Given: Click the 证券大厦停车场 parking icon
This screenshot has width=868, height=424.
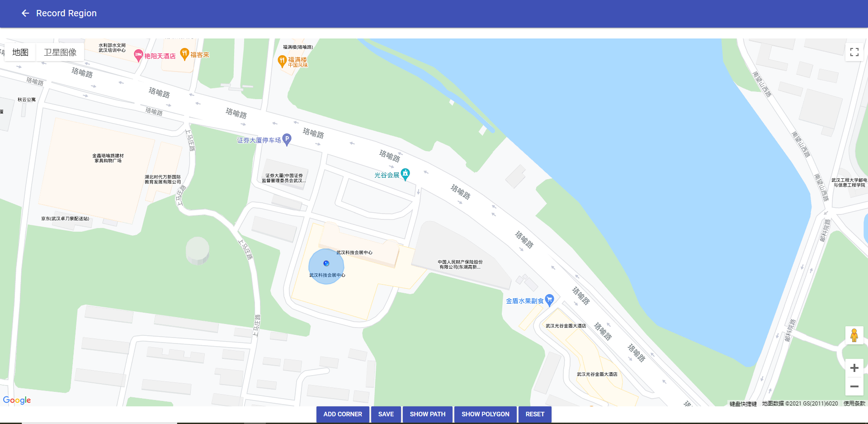Looking at the screenshot, I should tap(287, 139).
